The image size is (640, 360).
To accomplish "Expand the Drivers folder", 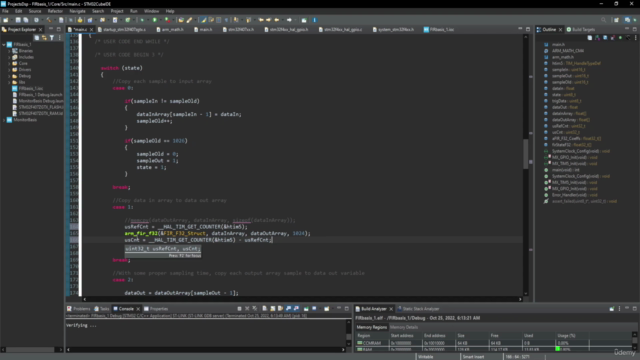I will click(x=9, y=70).
